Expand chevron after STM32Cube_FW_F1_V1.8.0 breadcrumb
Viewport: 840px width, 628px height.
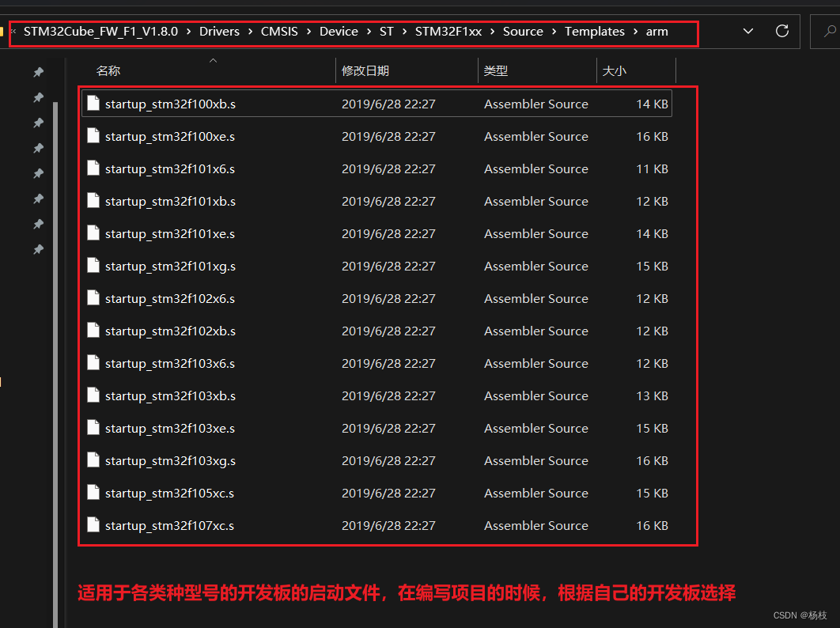[188, 32]
